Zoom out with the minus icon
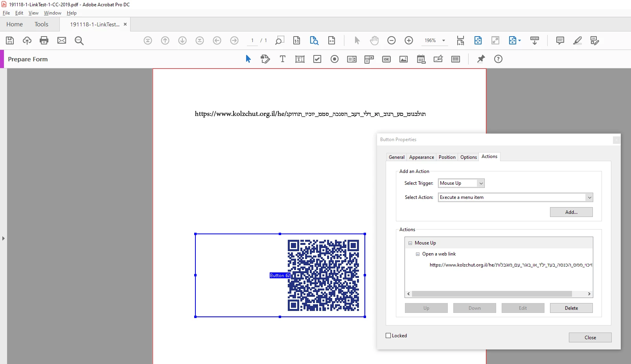Screen dimensions: 631x364 (x=392, y=40)
